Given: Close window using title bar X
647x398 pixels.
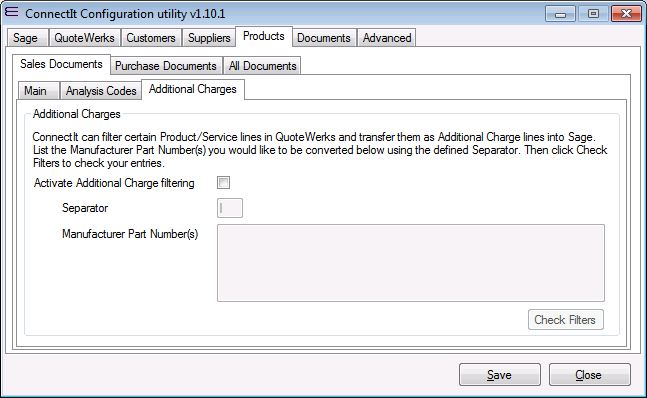Looking at the screenshot, I should [626, 14].
